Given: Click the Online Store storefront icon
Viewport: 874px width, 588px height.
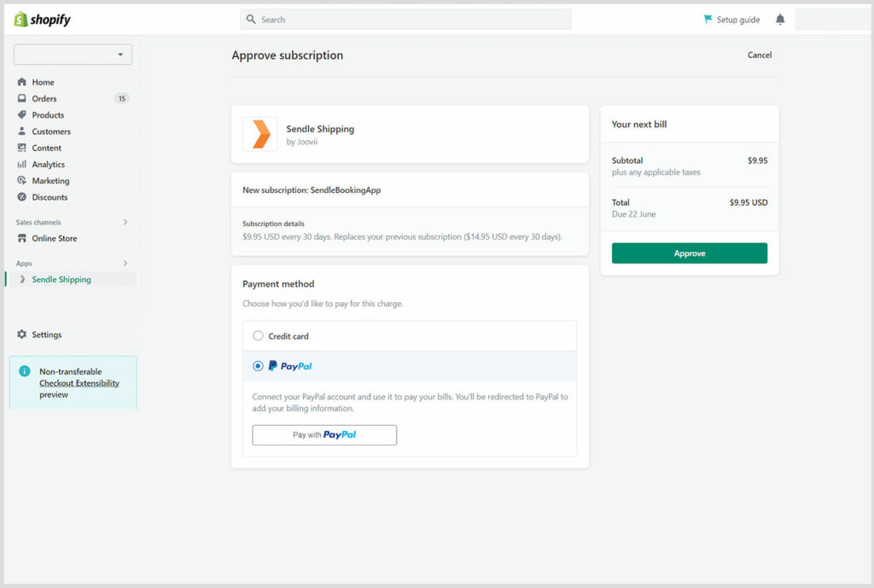Looking at the screenshot, I should [x=21, y=238].
